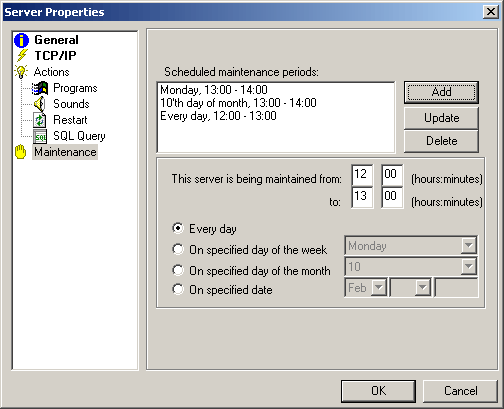Open the Programs icon in tree
The image size is (504, 409).
(x=40, y=88)
